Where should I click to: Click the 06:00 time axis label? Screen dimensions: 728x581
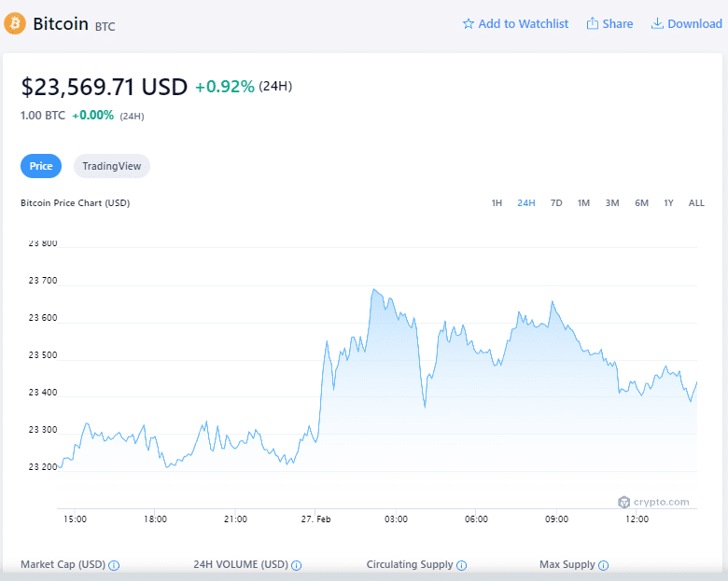pos(476,519)
